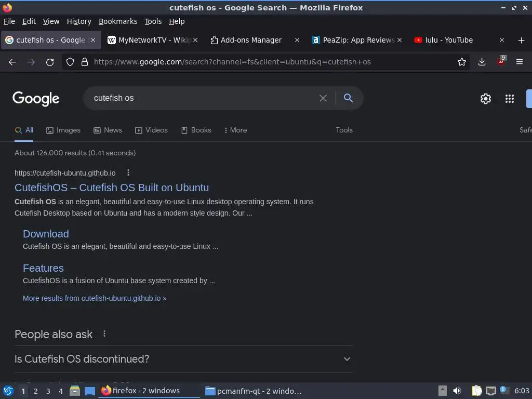The image size is (532, 399).
Task: Open the File menu
Action: (9, 21)
